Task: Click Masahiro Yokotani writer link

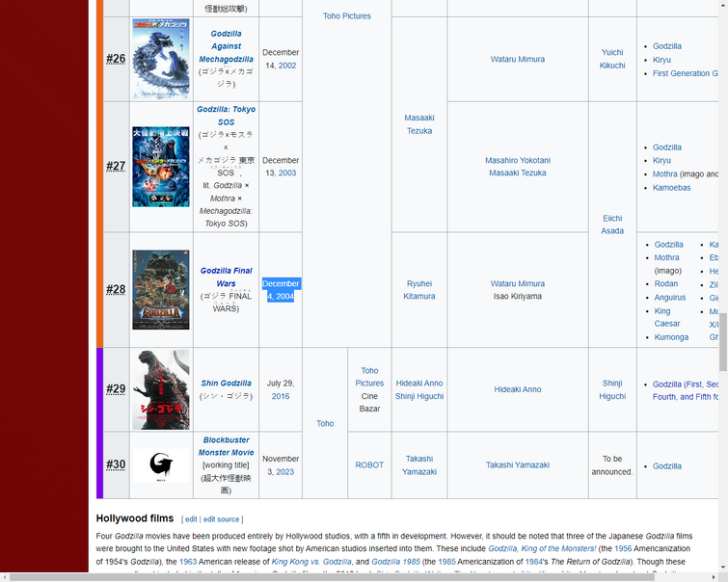Action: pyautogui.click(x=518, y=160)
